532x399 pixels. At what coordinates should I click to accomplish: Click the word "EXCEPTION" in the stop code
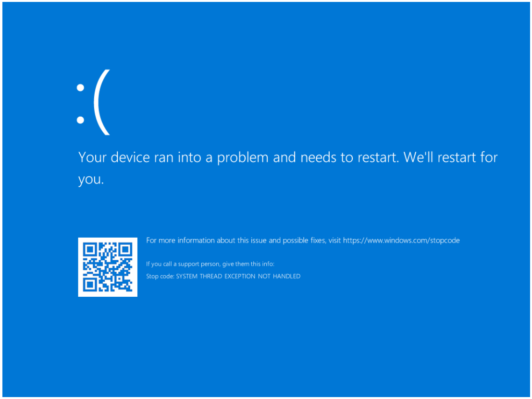click(x=240, y=276)
